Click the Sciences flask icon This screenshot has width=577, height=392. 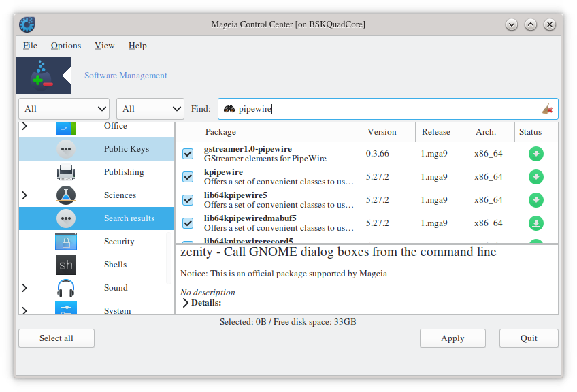66,195
